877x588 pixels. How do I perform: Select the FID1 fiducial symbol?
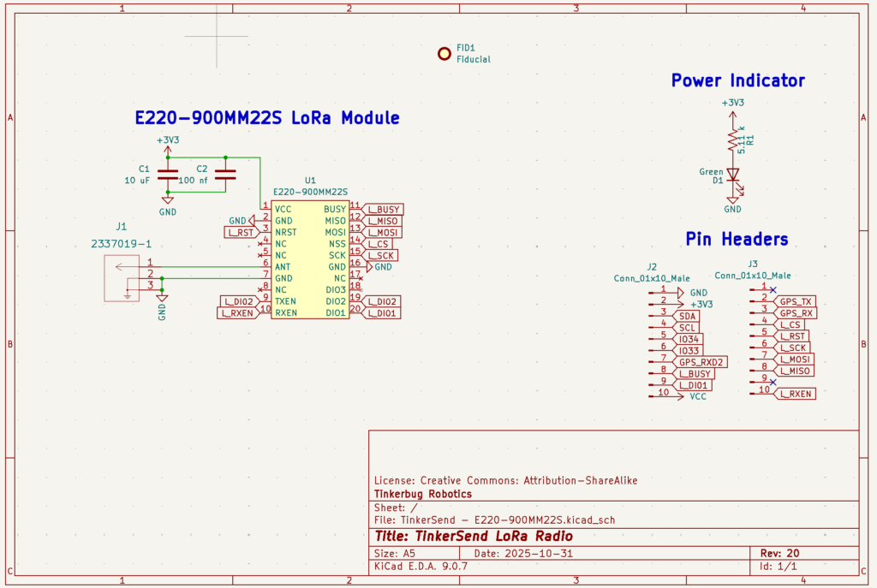point(444,54)
